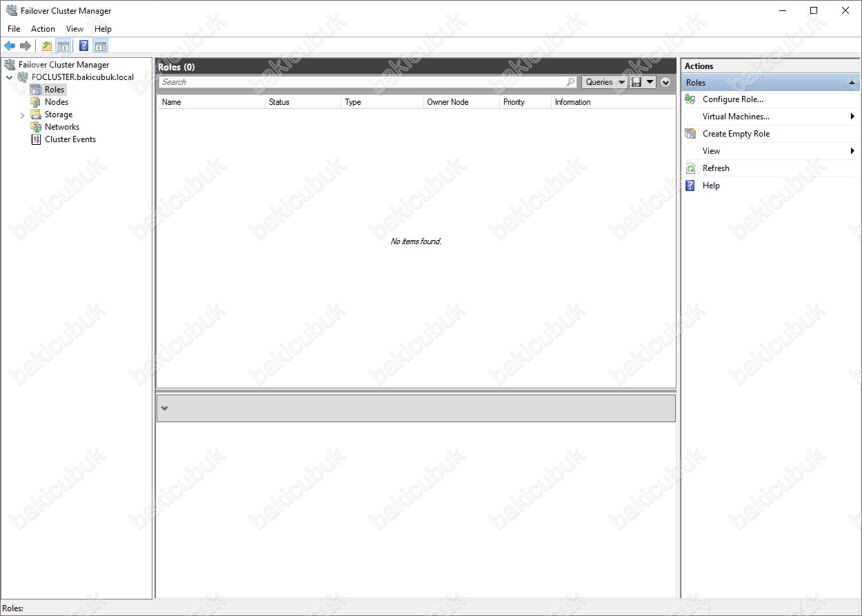Click the Roles (0) pane title

177,67
